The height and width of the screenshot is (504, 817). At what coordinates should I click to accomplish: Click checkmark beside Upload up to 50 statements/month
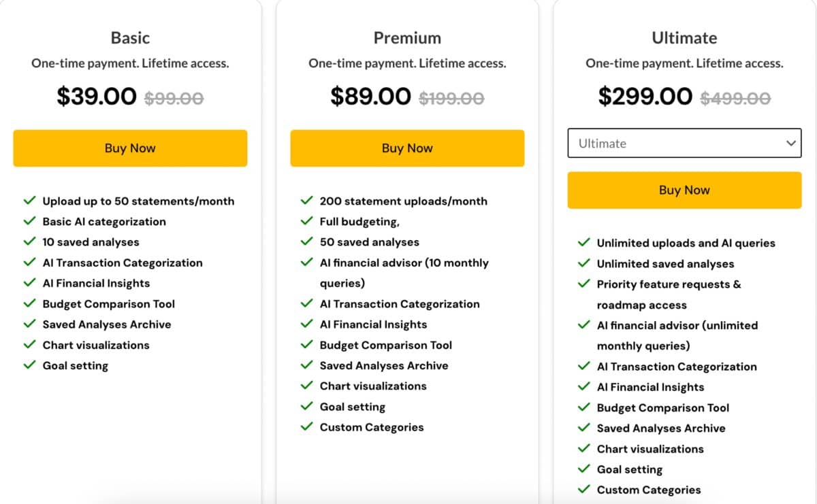(29, 201)
